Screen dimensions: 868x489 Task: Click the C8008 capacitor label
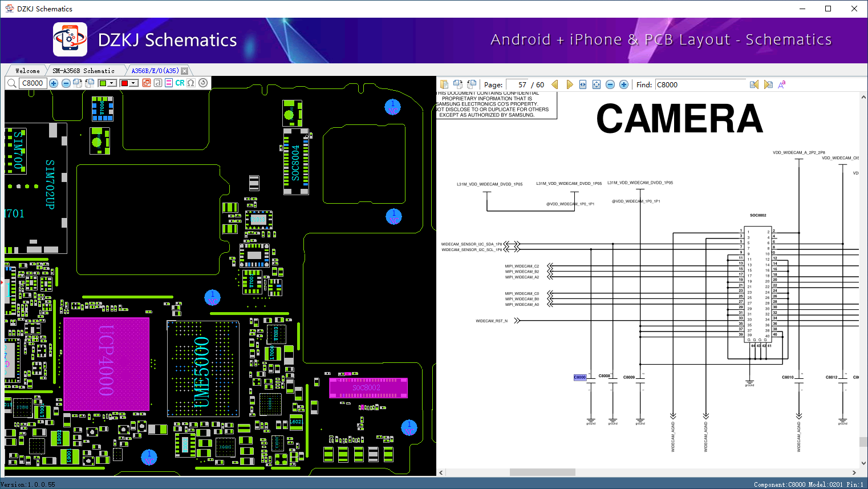coord(605,376)
